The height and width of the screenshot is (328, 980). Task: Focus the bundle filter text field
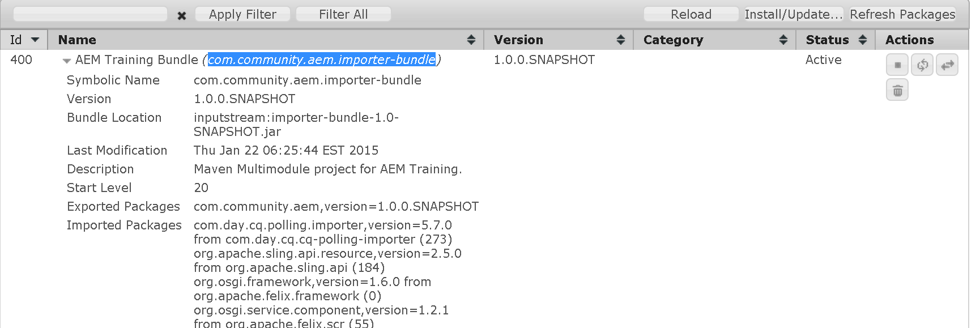tap(90, 14)
